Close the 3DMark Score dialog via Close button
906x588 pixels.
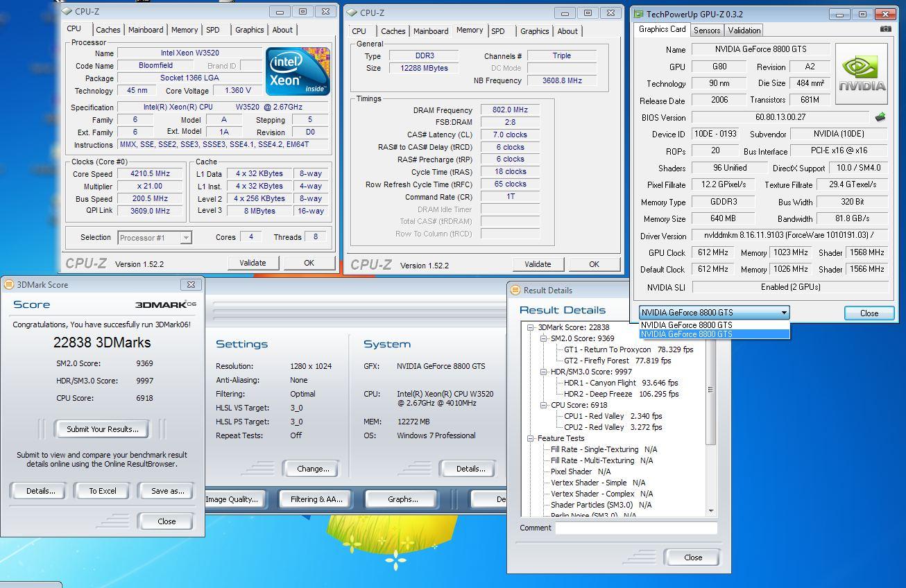click(166, 521)
